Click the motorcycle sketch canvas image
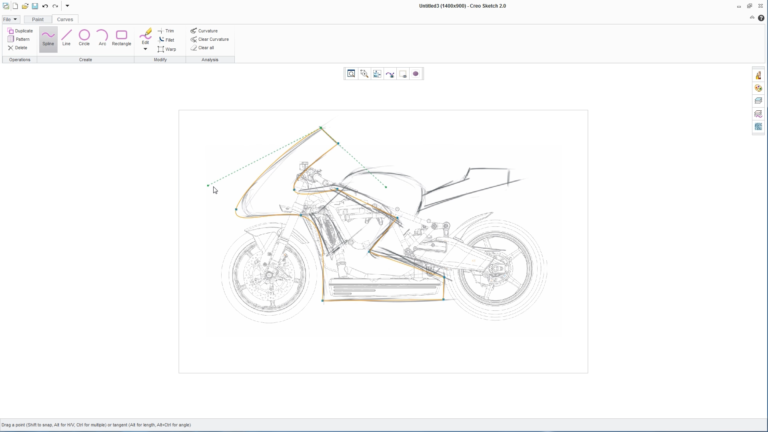Viewport: 768px width, 432px height. 383,241
